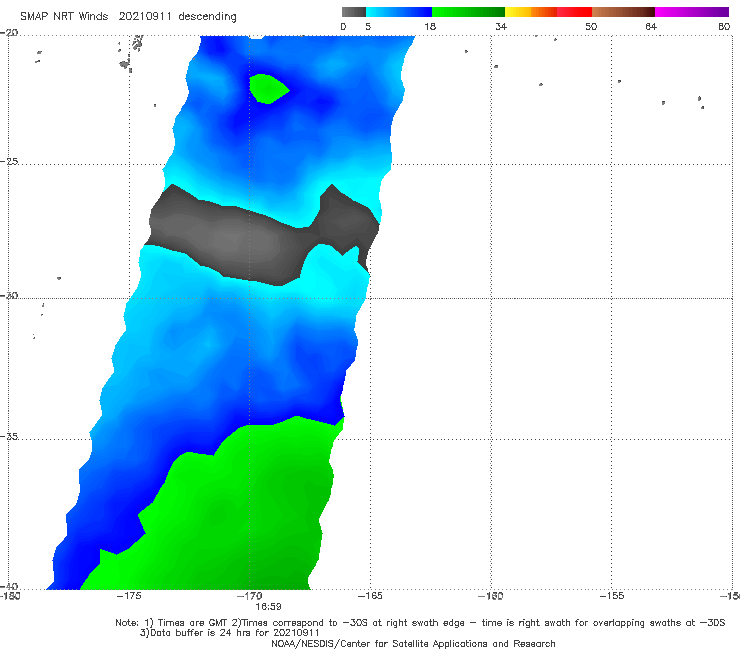Screen dimensions: 740x650
Task: Click the gray segment of the color bar
Action: click(354, 12)
